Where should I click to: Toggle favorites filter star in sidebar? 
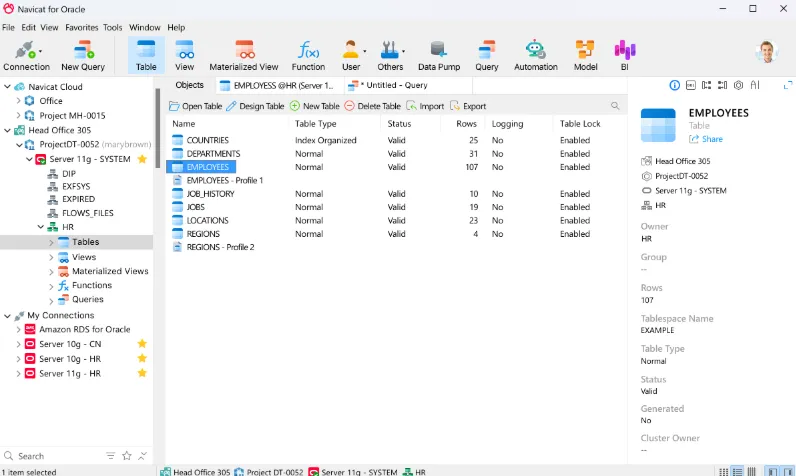pyautogui.click(x=127, y=456)
